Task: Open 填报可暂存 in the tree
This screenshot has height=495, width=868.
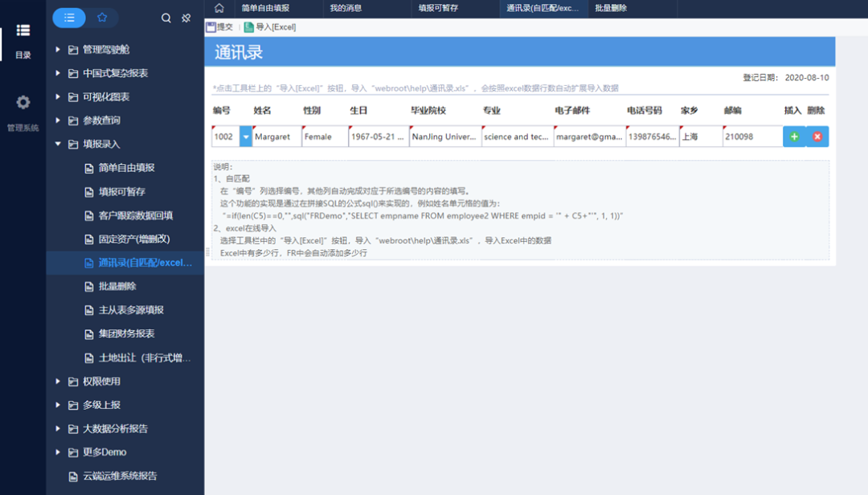Action: click(x=122, y=191)
